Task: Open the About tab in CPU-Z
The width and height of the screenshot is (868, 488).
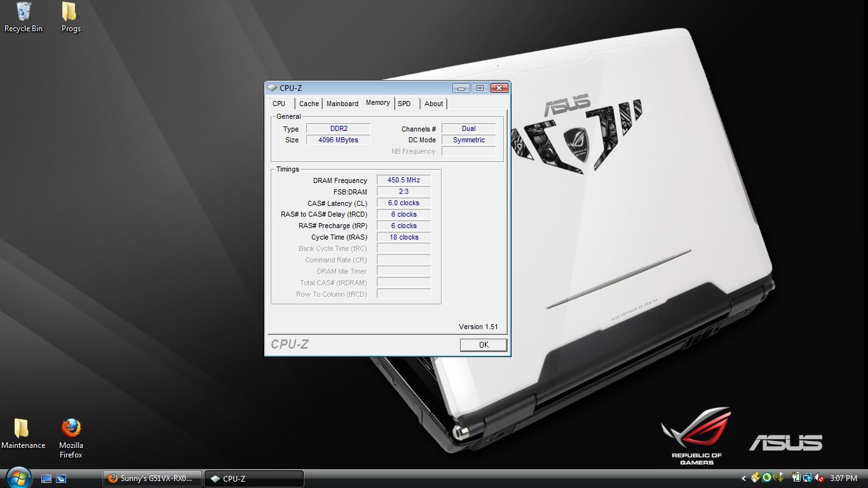Action: [433, 104]
